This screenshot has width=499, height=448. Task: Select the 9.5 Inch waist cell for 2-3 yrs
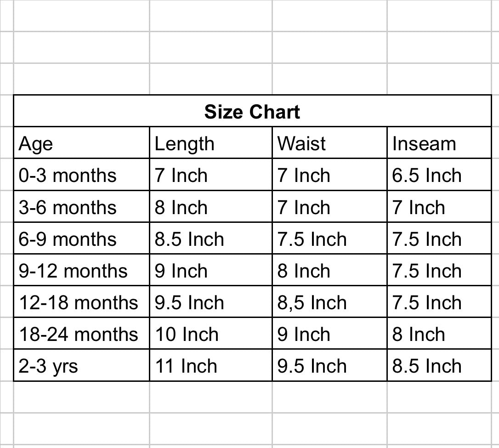tap(329, 365)
